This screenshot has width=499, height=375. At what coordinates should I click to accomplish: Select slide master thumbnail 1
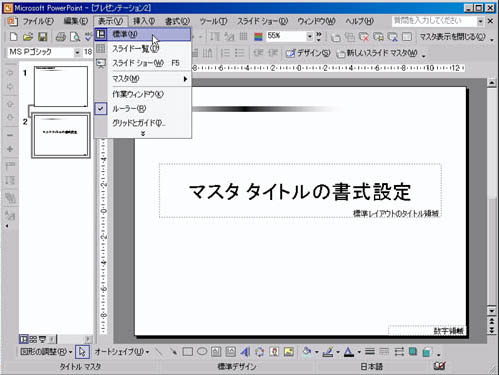pos(61,86)
